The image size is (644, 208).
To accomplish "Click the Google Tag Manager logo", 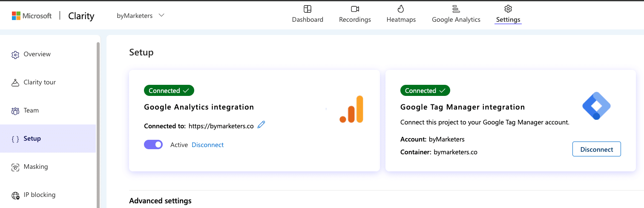I will tap(596, 106).
